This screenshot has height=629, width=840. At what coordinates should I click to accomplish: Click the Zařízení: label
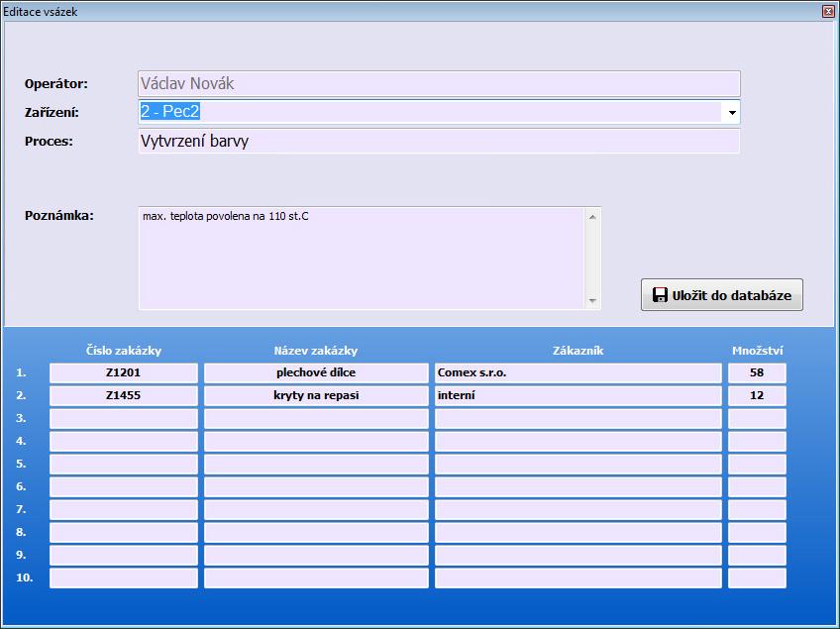(x=52, y=113)
